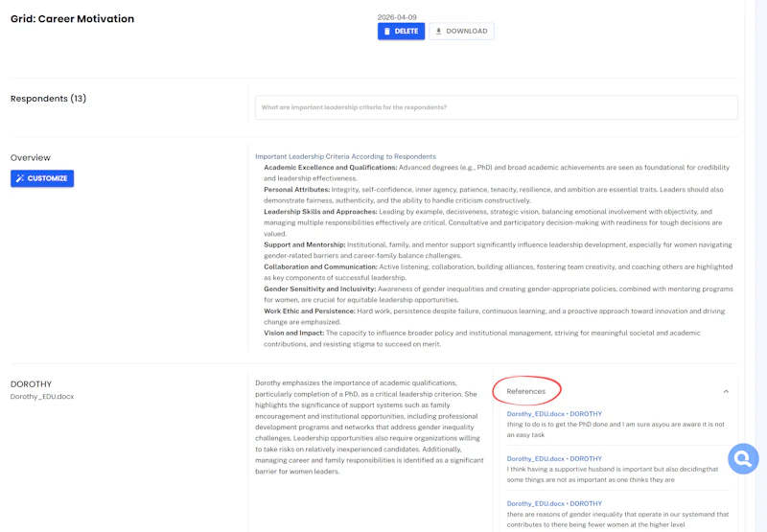The width and height of the screenshot is (767, 532).
Task: Select the Work Ethic and Persistence text
Action: (x=309, y=311)
